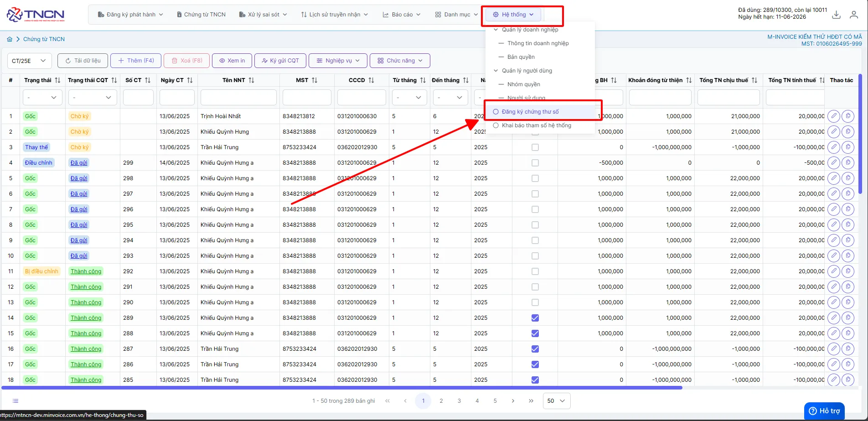This screenshot has height=421, width=868.
Task: Go to home via breadcrumb house icon
Action: 10,39
